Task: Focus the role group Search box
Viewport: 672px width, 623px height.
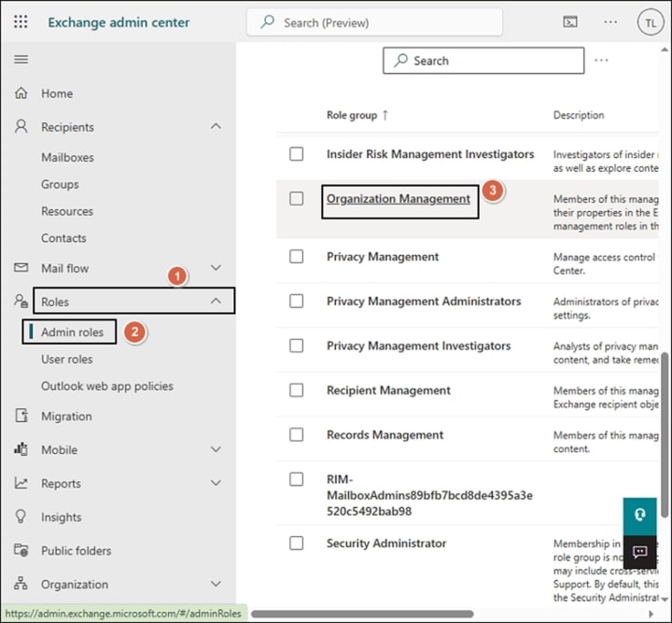Action: tap(483, 61)
